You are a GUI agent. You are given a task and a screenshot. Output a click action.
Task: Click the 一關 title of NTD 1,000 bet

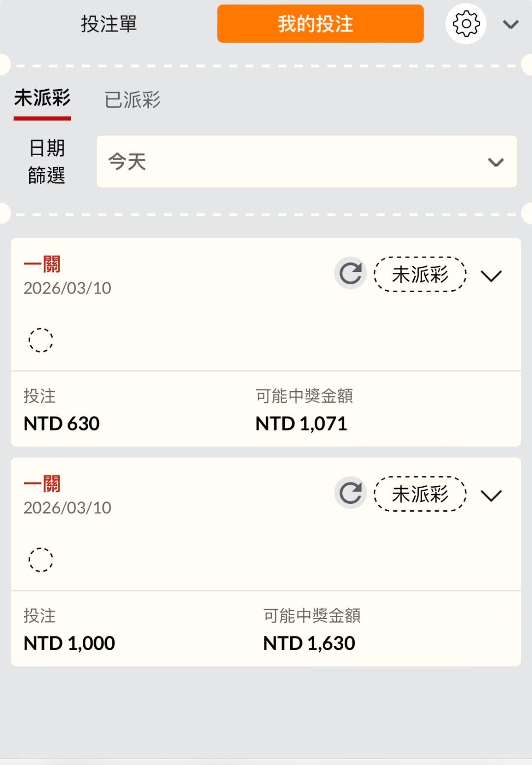pos(42,484)
